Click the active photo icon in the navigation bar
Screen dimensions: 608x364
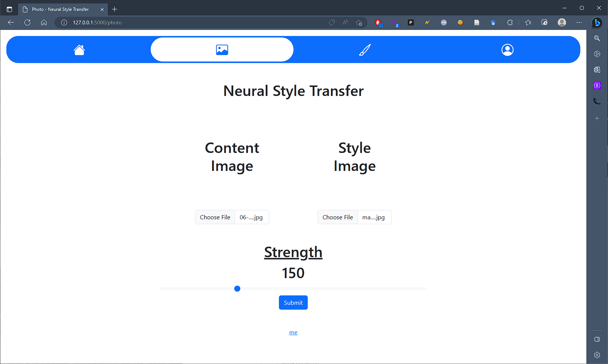(x=222, y=49)
